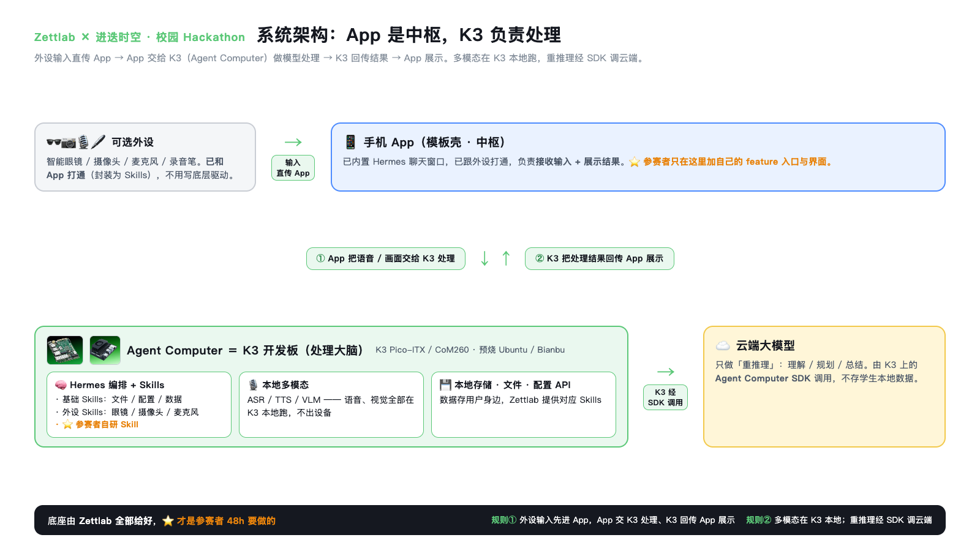Click 数据存用户身边 storage description
980x551 pixels.
[x=521, y=400]
